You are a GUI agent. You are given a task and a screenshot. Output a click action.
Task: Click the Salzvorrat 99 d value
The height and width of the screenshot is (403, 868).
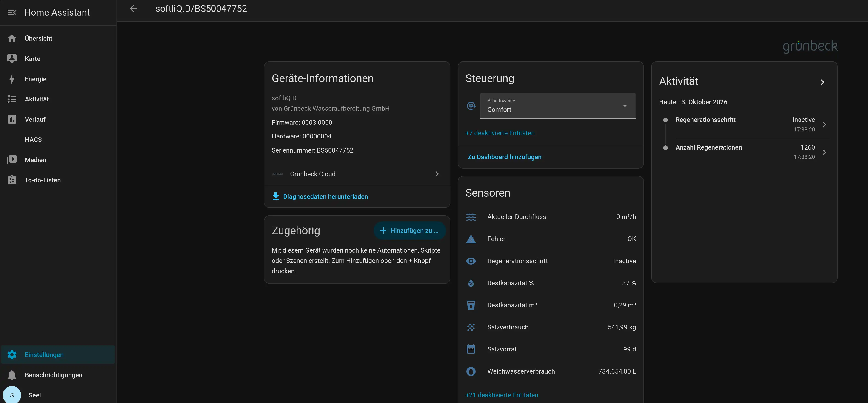pyautogui.click(x=629, y=349)
